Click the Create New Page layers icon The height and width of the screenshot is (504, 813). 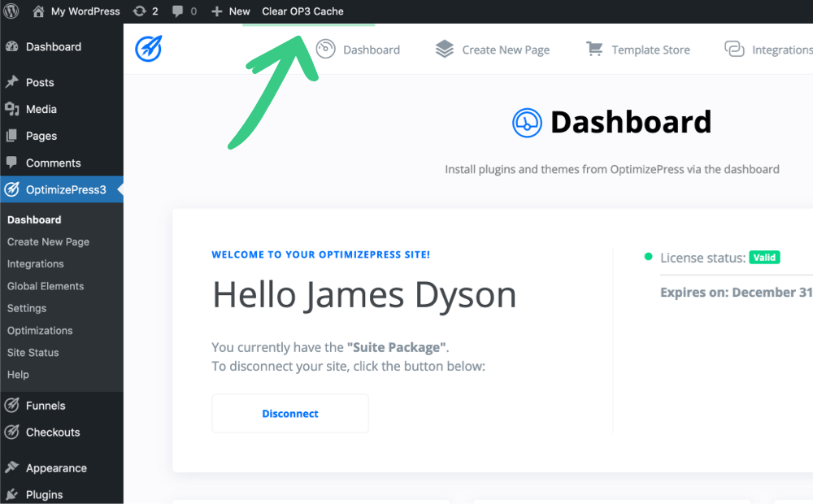(445, 50)
